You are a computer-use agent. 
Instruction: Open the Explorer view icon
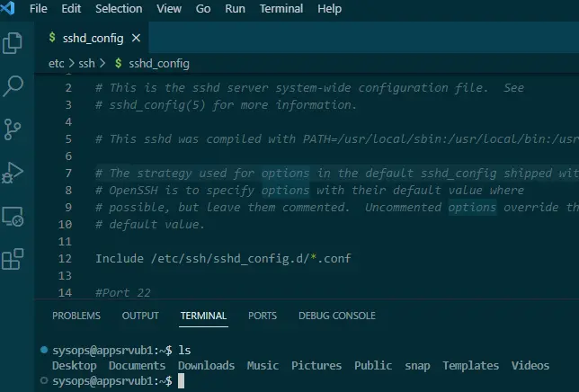click(x=13, y=43)
